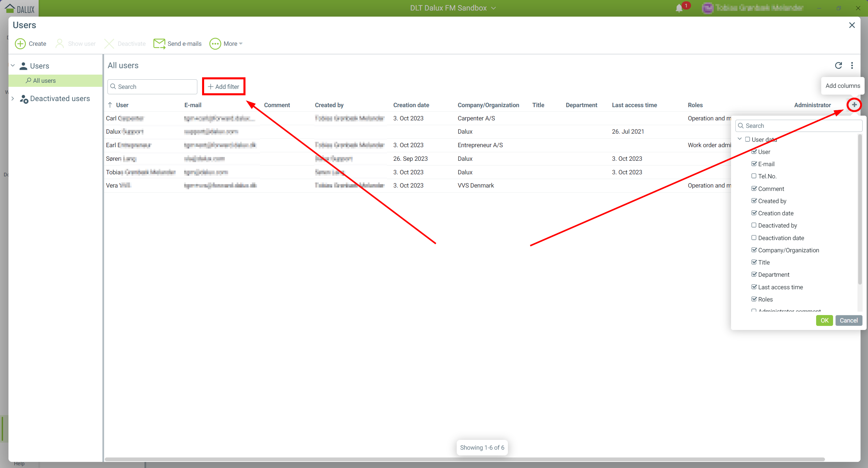Click the add columns plus icon
Image resolution: width=868 pixels, height=468 pixels.
pos(854,105)
